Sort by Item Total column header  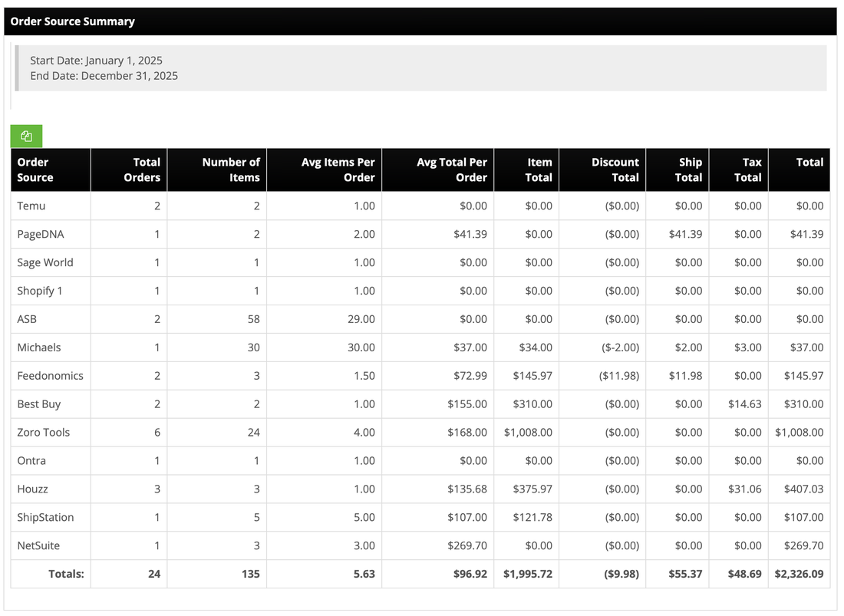click(526, 170)
